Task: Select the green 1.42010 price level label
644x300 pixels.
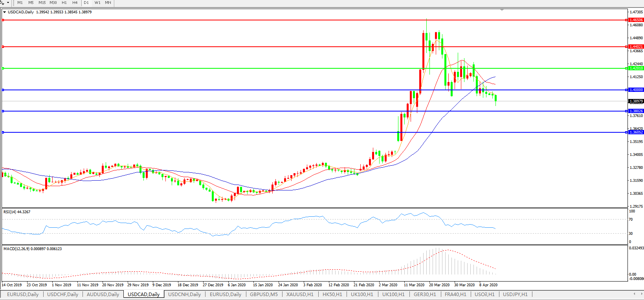Action: (x=636, y=68)
